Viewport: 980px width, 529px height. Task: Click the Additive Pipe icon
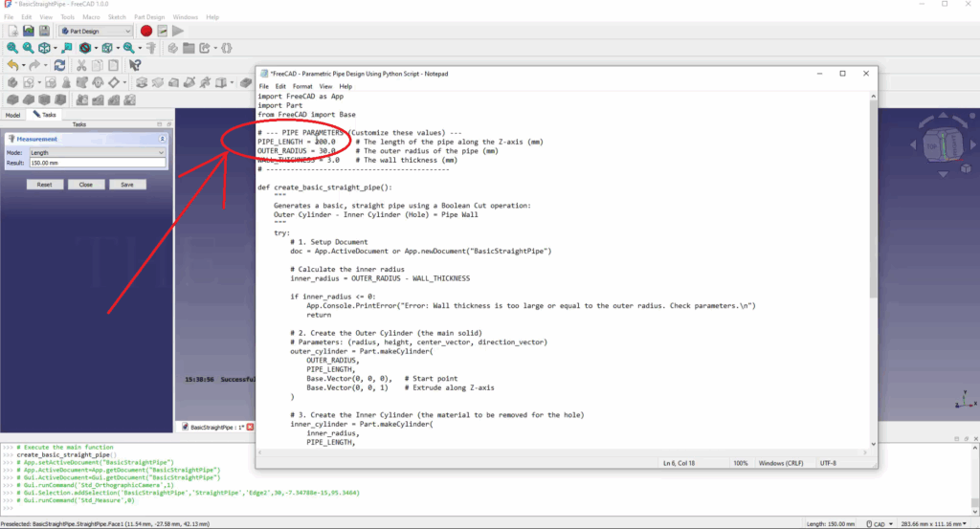coord(189,82)
